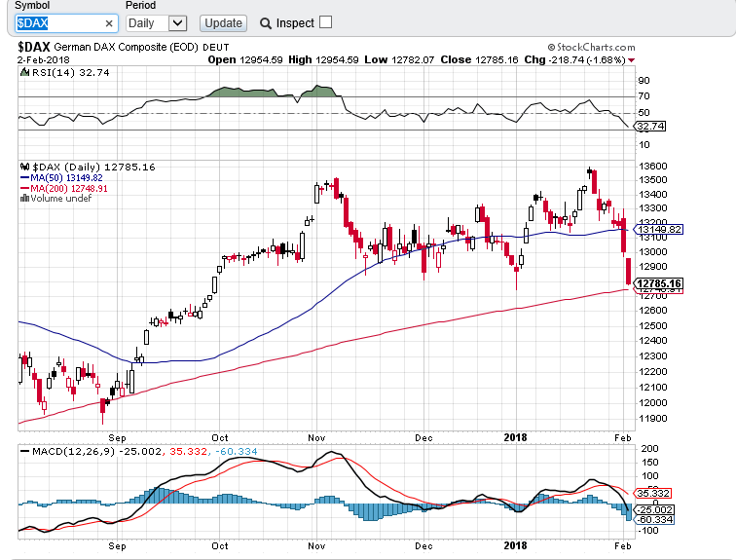The height and width of the screenshot is (560, 736).
Task: Click the 13149.82 MA(50) price tag
Action: coord(658,230)
